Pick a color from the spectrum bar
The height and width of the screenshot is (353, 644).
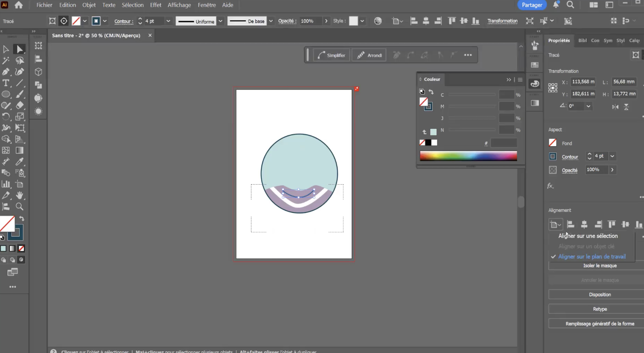468,156
